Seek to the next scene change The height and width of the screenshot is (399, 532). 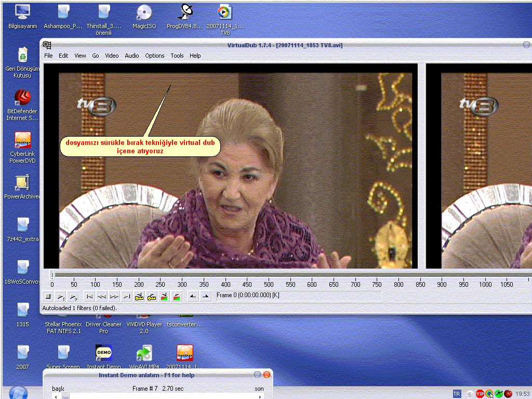pyautogui.click(x=177, y=297)
